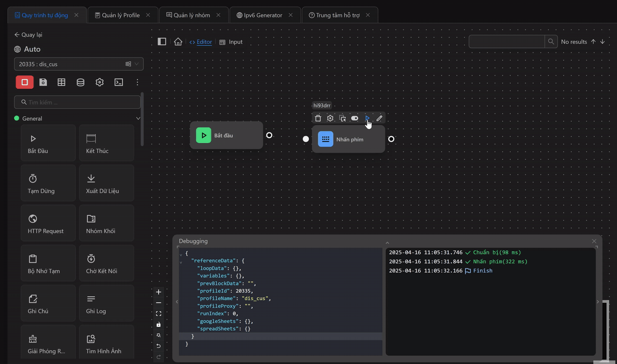
Task: Open the 20335 : dis_cus profile dropdown
Action: pos(79,64)
